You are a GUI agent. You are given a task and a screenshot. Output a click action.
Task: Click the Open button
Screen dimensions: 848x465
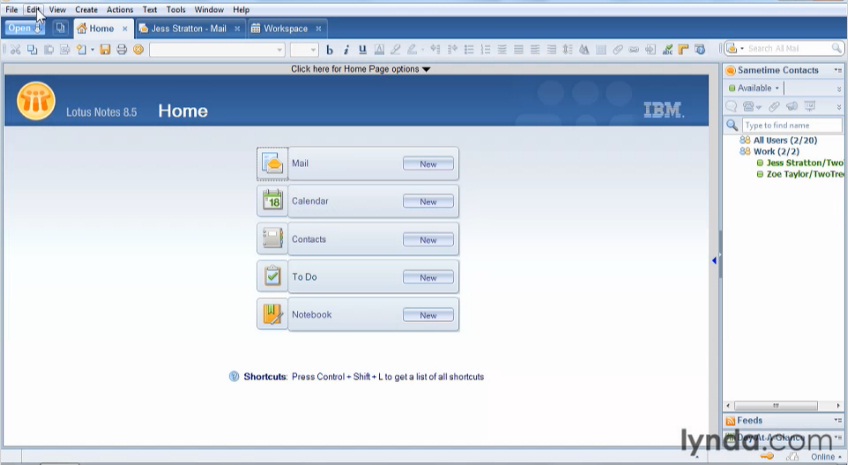(x=24, y=28)
